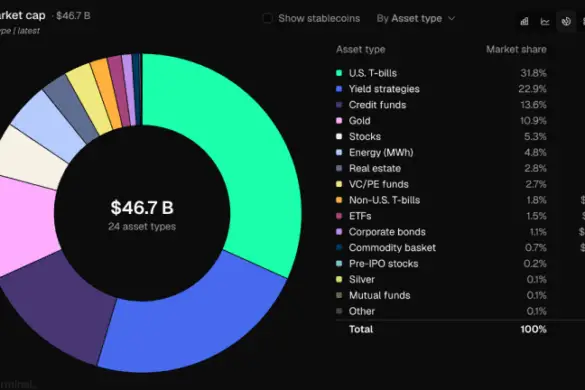Select the donut chart view icon
This screenshot has width=585, height=390.
click(x=566, y=21)
